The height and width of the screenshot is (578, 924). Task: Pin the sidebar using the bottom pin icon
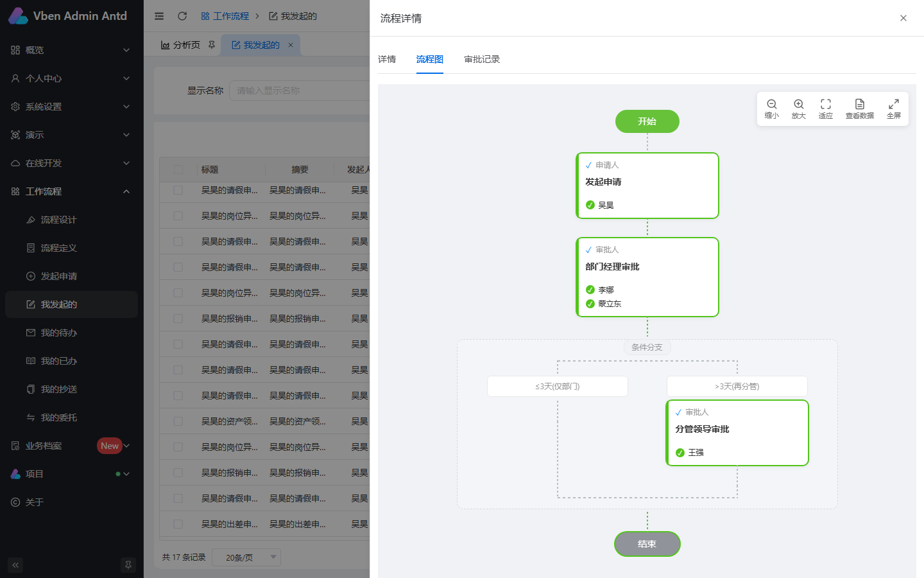tap(128, 565)
